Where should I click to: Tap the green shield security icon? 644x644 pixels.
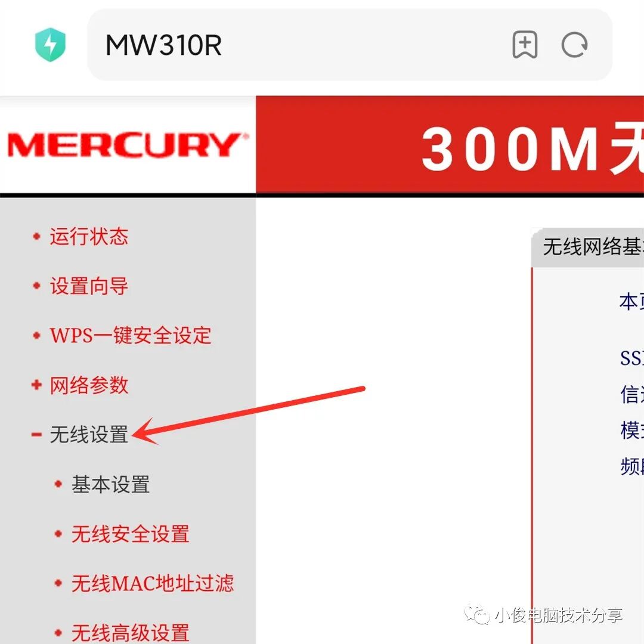[x=50, y=45]
